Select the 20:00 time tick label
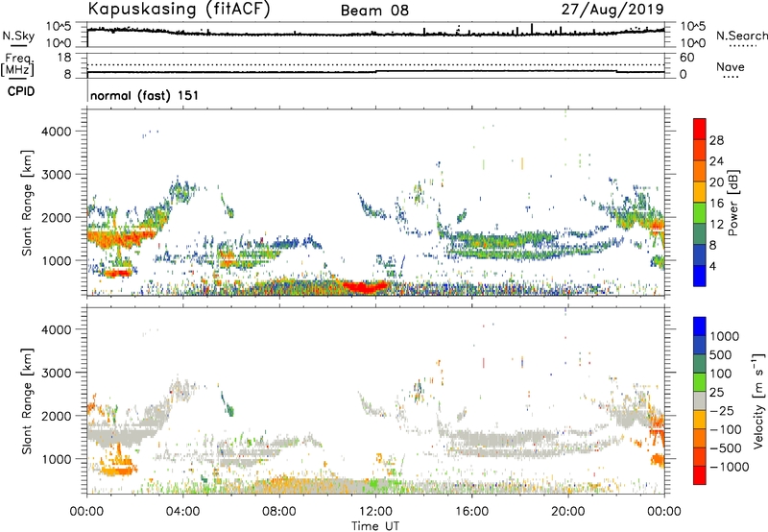The width and height of the screenshot is (768, 532). [x=568, y=512]
